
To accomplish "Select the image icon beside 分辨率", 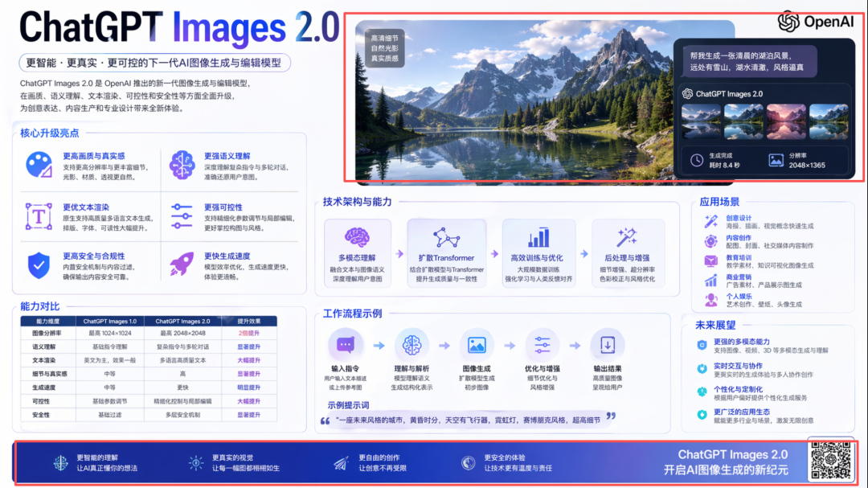I will 776,160.
